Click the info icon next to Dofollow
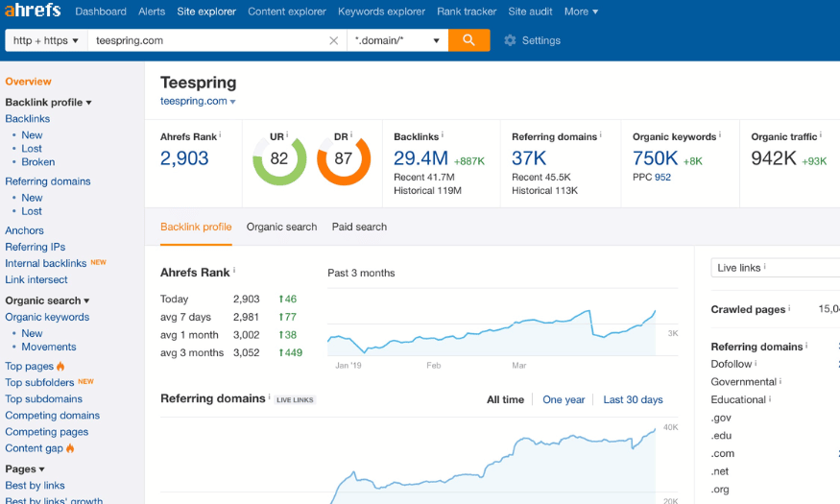The width and height of the screenshot is (840, 504). pyautogui.click(x=756, y=363)
